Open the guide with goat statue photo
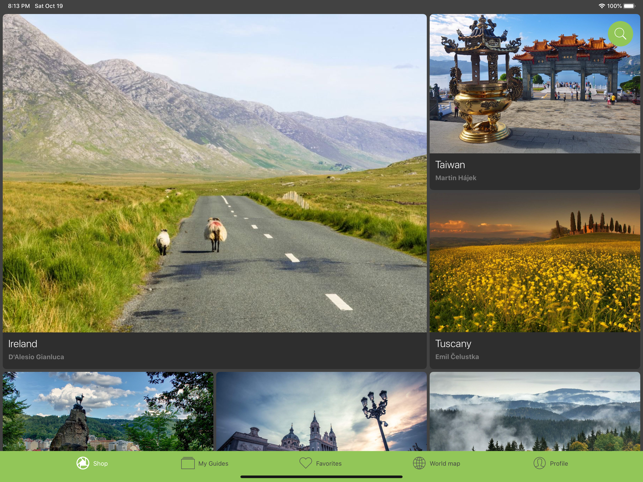The image size is (643, 482). (108, 411)
